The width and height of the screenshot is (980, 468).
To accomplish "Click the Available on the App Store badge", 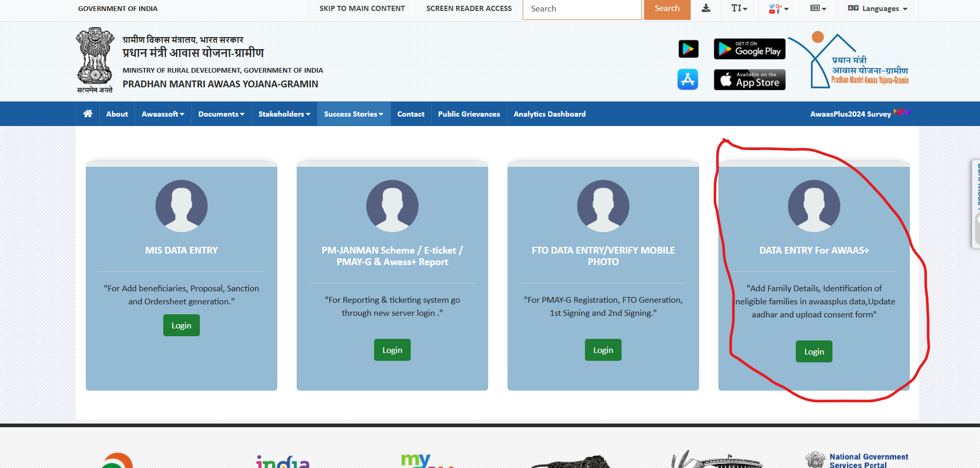I will pyautogui.click(x=749, y=80).
